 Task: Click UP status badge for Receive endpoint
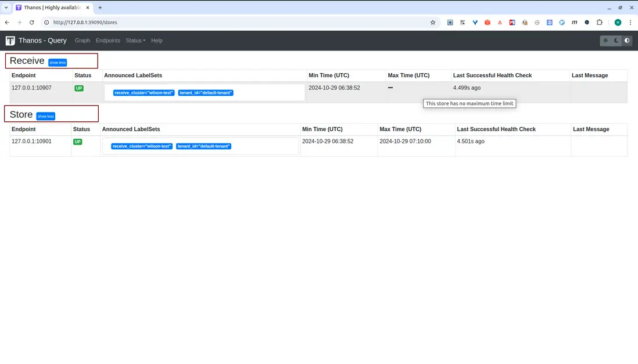(x=79, y=88)
